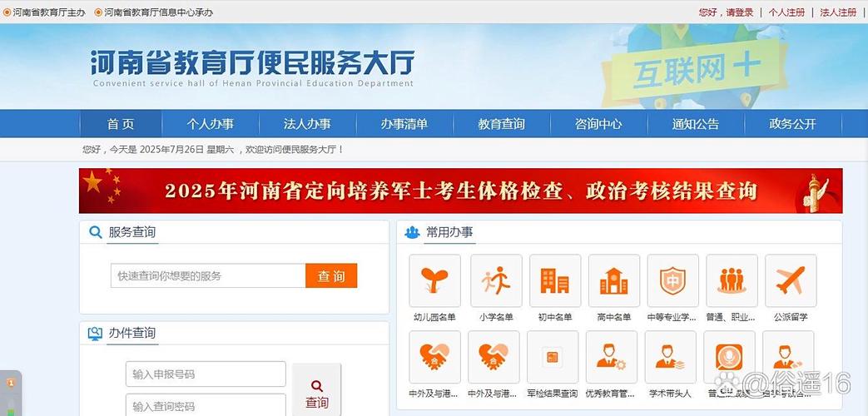
Task: Open the 幼儿园名单 kindergarten list icon
Action: pos(434,280)
